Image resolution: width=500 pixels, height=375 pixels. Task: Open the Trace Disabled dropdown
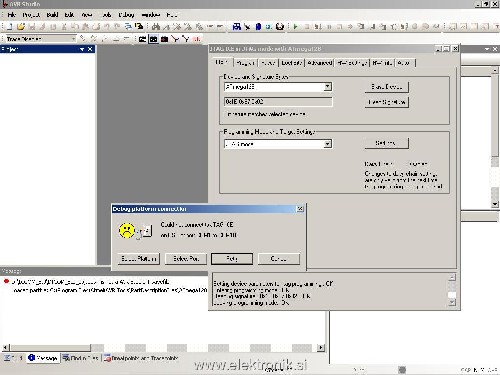[x=73, y=39]
